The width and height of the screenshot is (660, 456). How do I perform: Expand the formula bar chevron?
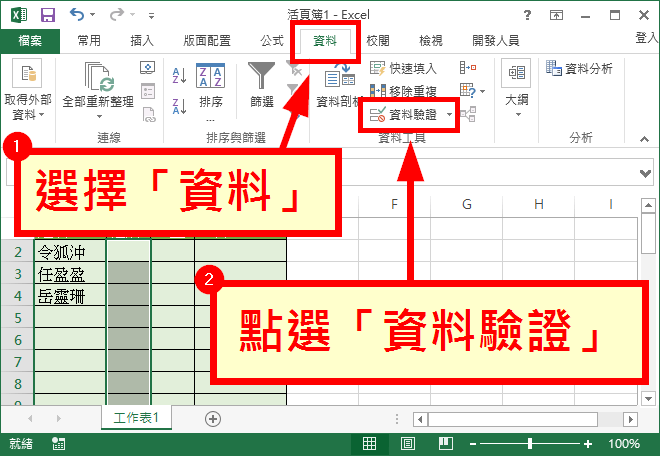(x=645, y=173)
